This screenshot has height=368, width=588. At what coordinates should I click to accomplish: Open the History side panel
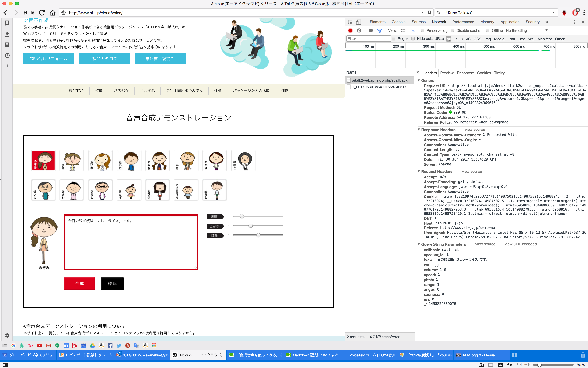tap(7, 56)
